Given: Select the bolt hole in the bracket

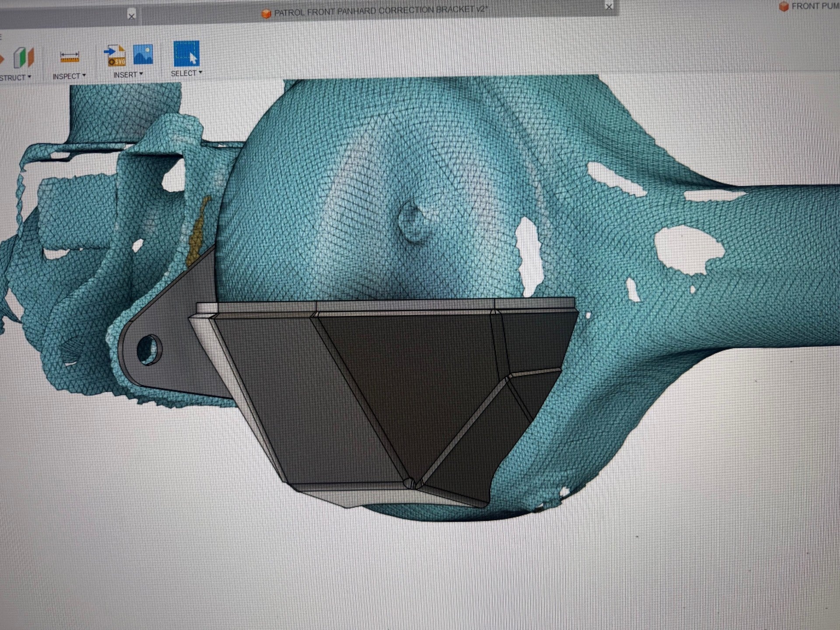Looking at the screenshot, I should point(149,349).
